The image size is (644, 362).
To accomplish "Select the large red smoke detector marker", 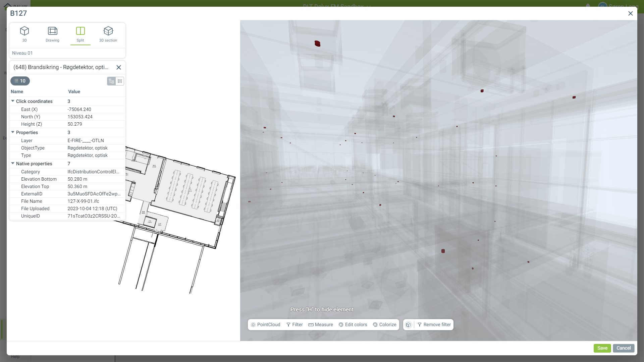I will 317,44.
